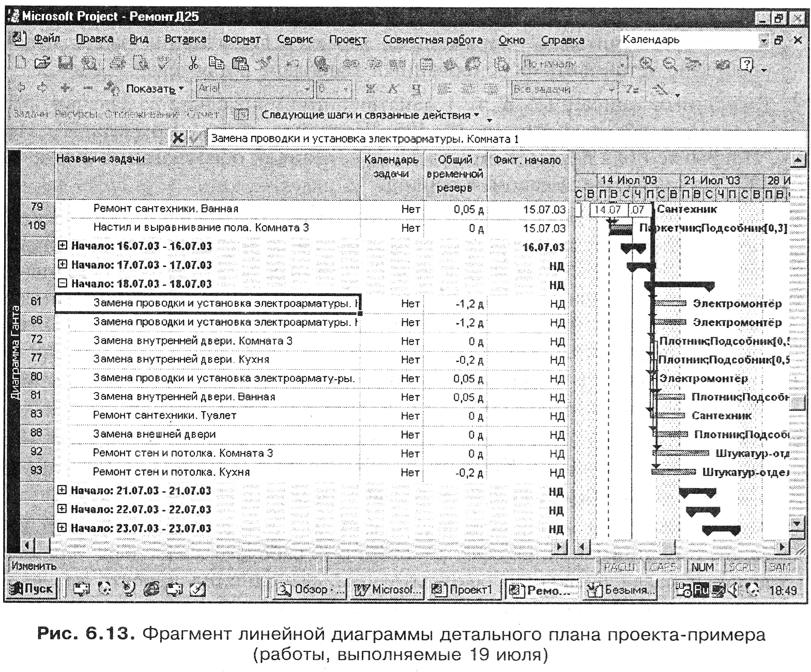Expand group Начало: 23.07.03 - 23.07.03
This screenshot has height=672, width=811.
coord(62,527)
